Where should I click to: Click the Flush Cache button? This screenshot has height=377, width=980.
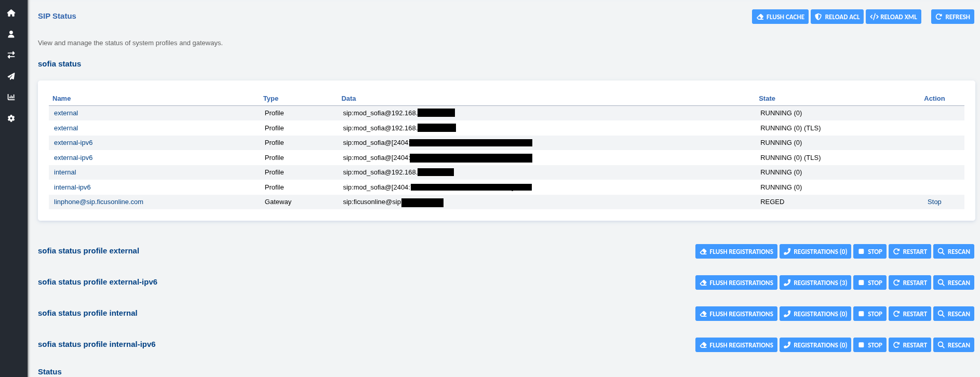pyautogui.click(x=780, y=17)
